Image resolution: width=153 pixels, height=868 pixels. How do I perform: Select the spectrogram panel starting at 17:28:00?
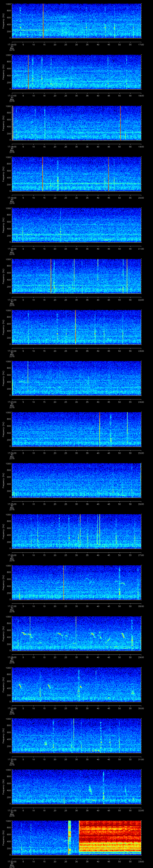[76, 633]
